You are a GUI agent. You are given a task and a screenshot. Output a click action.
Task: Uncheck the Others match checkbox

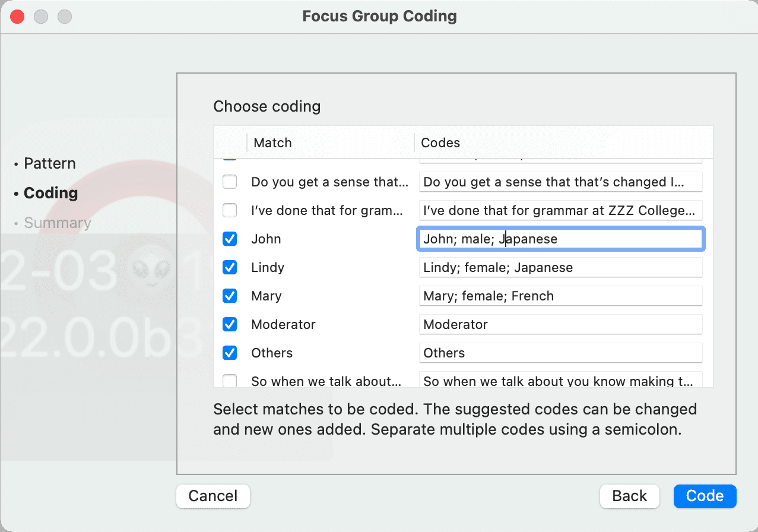(230, 353)
